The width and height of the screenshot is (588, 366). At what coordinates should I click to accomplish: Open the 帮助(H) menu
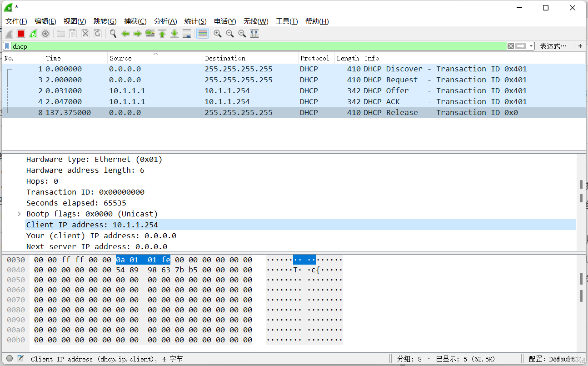(317, 21)
